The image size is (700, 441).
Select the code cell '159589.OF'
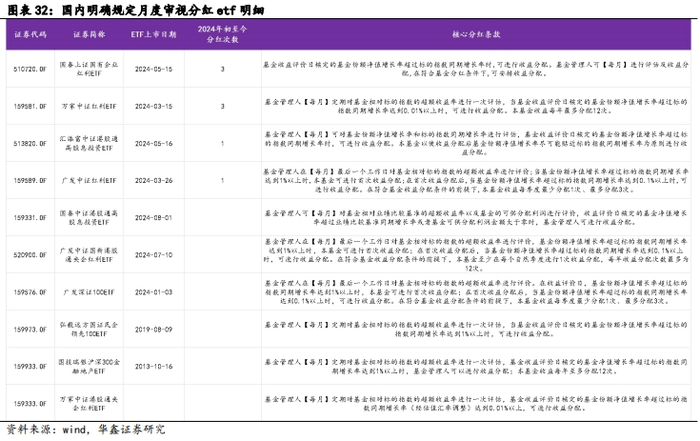(30, 180)
